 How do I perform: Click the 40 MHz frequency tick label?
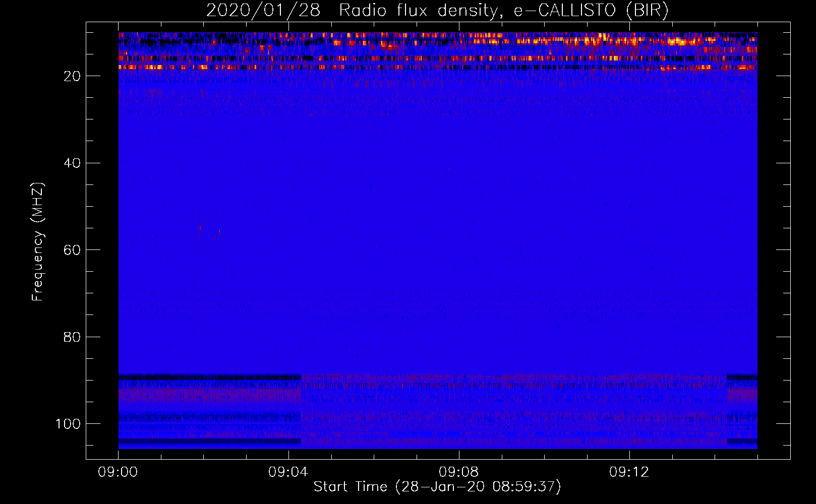coord(72,163)
